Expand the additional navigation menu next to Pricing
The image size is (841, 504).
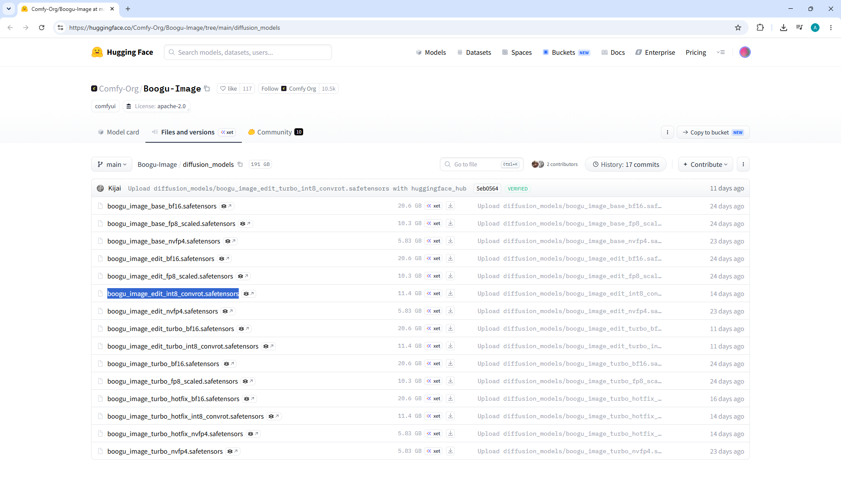[721, 52]
